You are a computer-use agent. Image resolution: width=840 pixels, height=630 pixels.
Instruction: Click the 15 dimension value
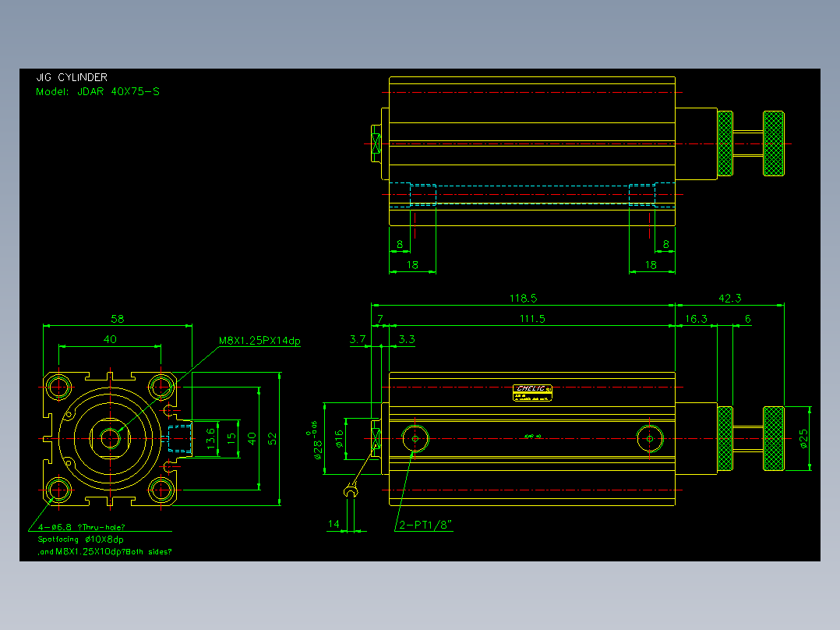coord(231,437)
